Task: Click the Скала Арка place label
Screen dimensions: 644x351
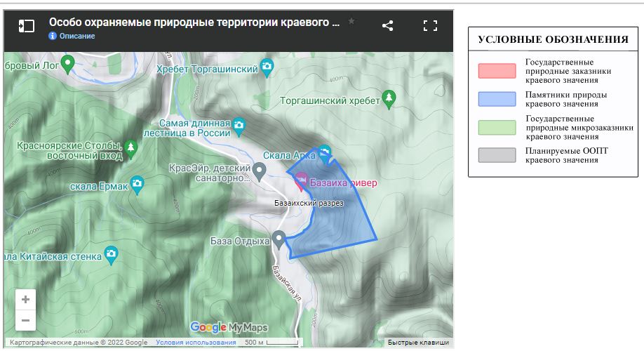Action: (289, 155)
